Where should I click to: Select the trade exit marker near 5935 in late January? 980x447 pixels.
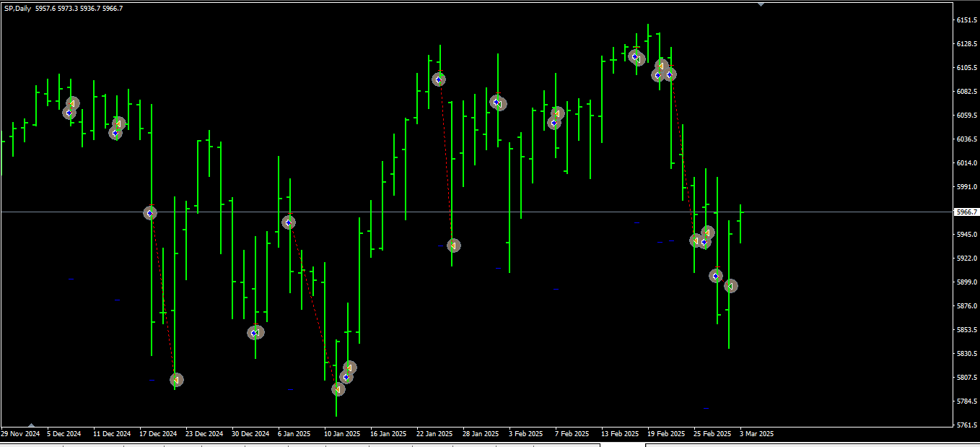[453, 246]
